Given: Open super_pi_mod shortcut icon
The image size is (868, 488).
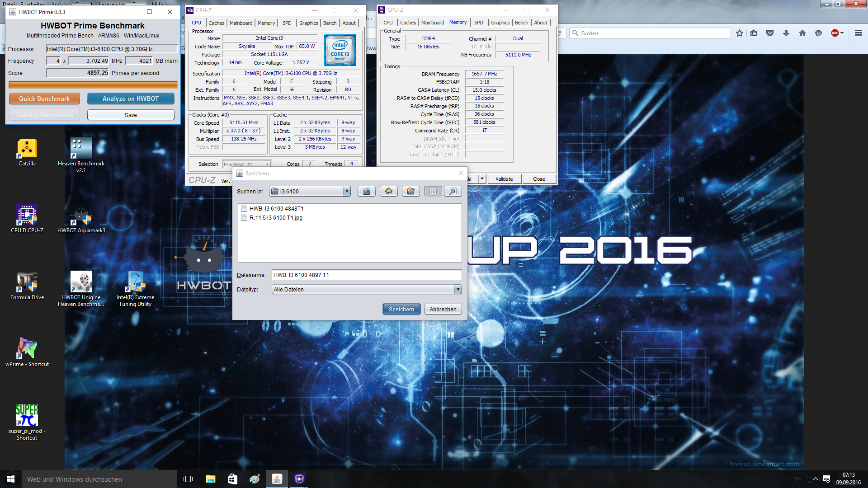Looking at the screenshot, I should pos(27,422).
